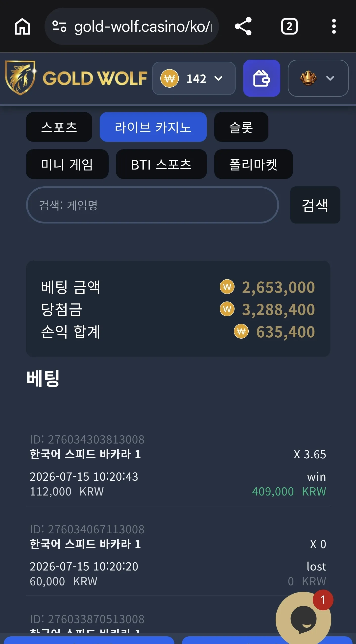Open the tab switcher showing 2 tabs
Viewport: 356px width, 644px height.
[x=289, y=26]
